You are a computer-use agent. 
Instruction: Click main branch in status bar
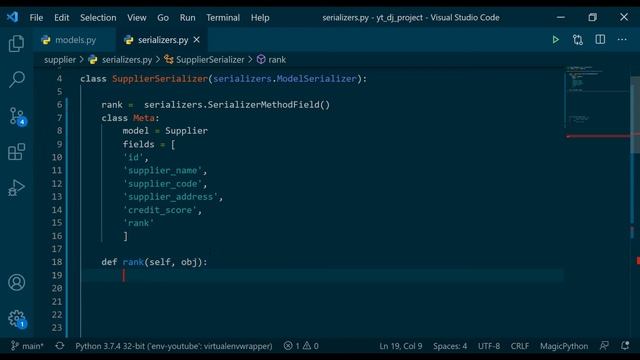point(27,346)
